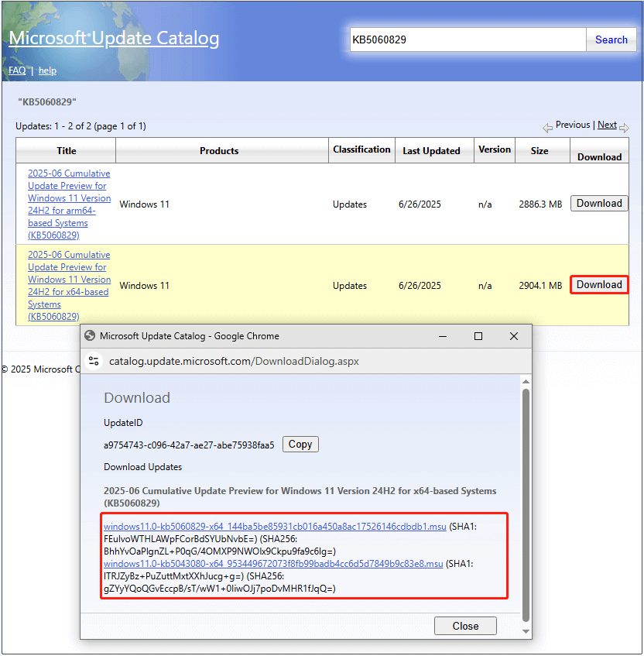Click the Next page arrow icon

(625, 125)
